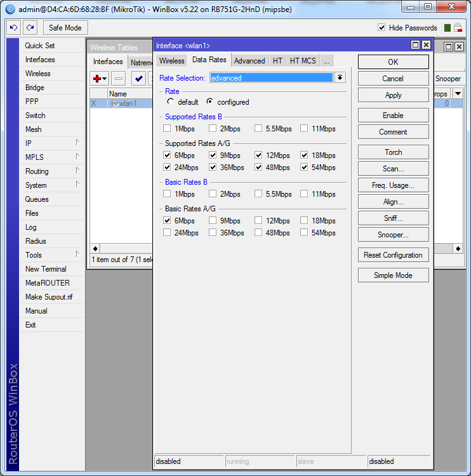Show more tabs via the ... tab
Screen dimensions: 471x476
326,61
